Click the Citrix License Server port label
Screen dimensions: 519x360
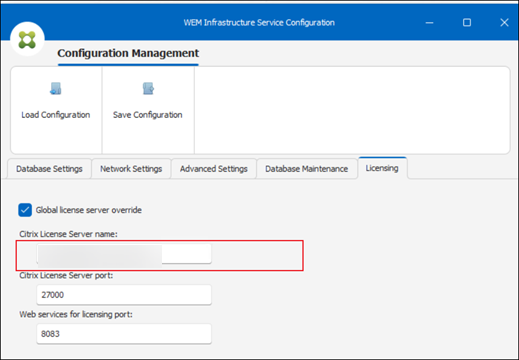point(66,276)
